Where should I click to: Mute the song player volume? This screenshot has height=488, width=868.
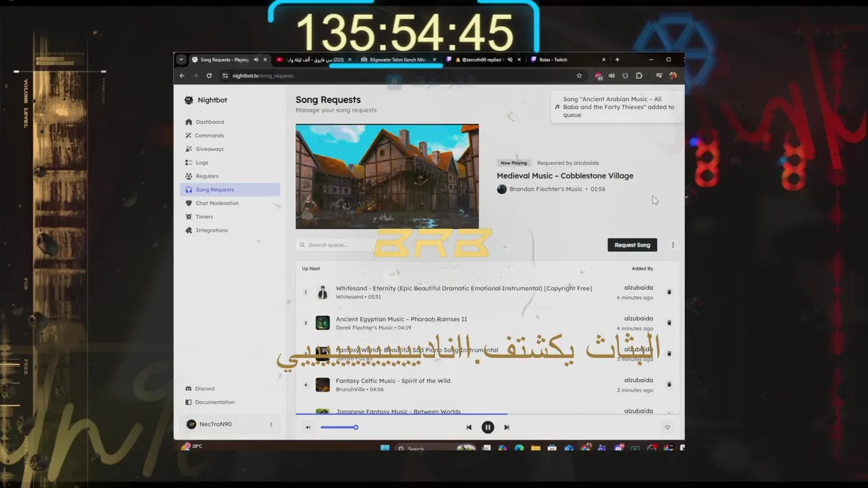pyautogui.click(x=308, y=428)
